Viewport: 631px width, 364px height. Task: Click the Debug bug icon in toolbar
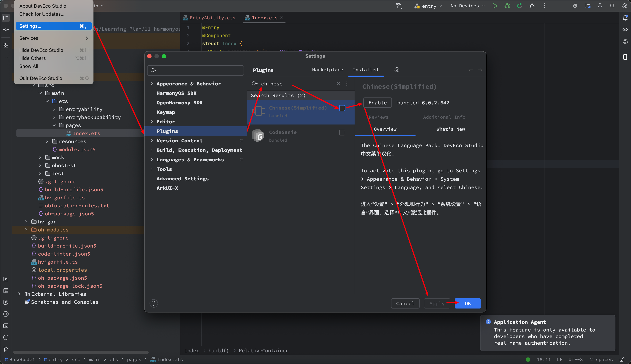[x=507, y=6]
